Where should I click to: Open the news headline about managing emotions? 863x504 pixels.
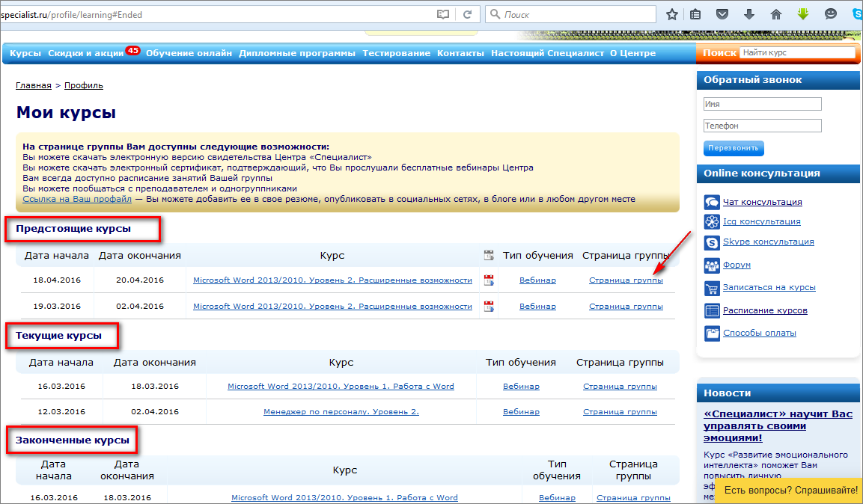[x=778, y=426]
